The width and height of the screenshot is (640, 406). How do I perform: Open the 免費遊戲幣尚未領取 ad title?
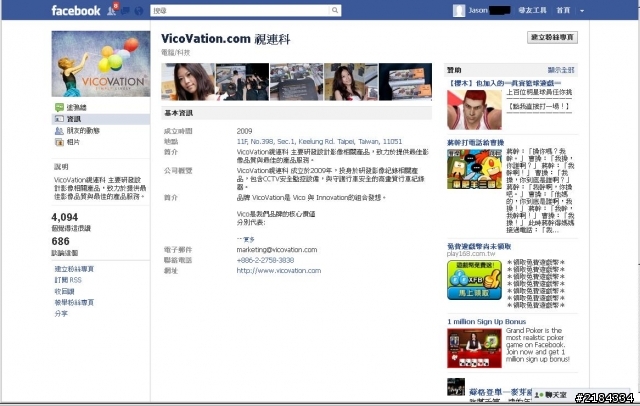pyautogui.click(x=479, y=246)
